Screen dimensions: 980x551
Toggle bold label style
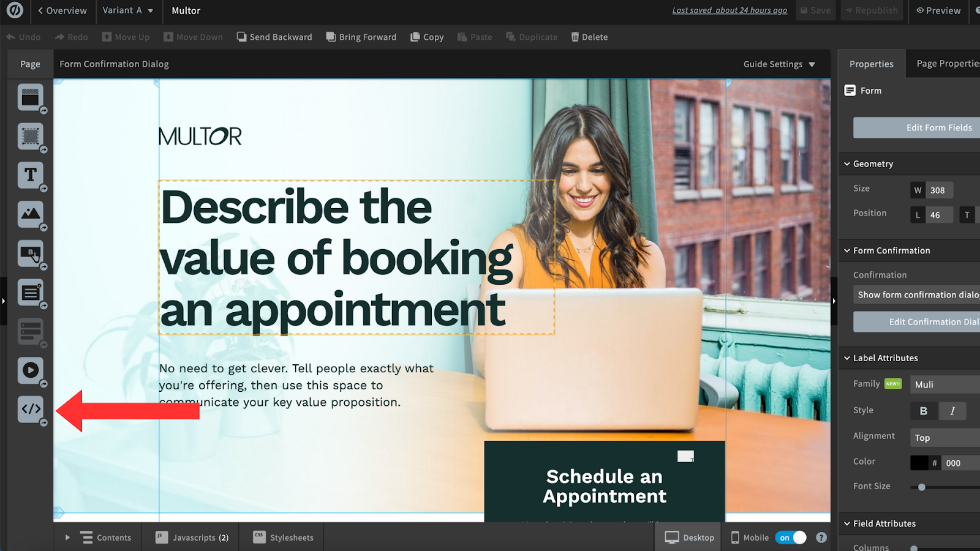pos(923,411)
